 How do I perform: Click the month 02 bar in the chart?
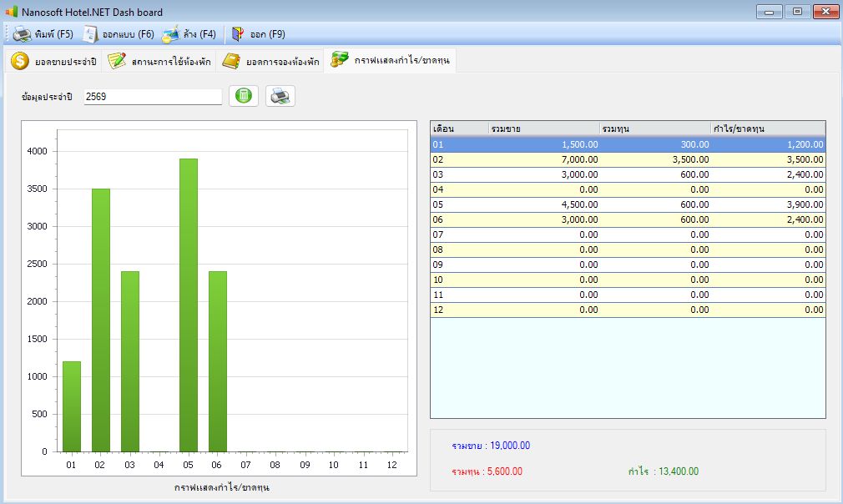101,320
